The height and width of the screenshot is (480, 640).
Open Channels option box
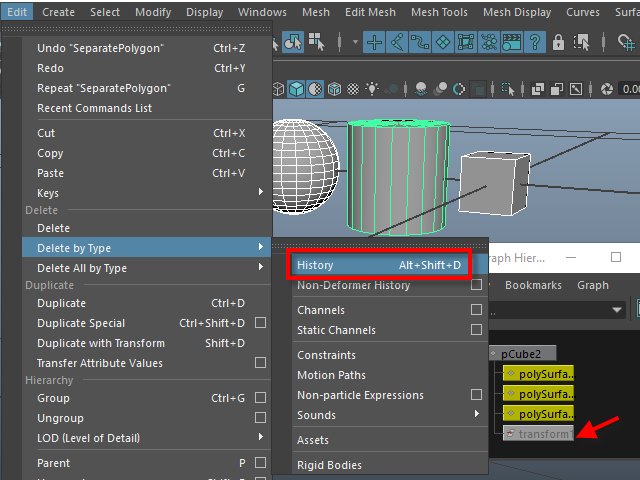pyautogui.click(x=476, y=309)
